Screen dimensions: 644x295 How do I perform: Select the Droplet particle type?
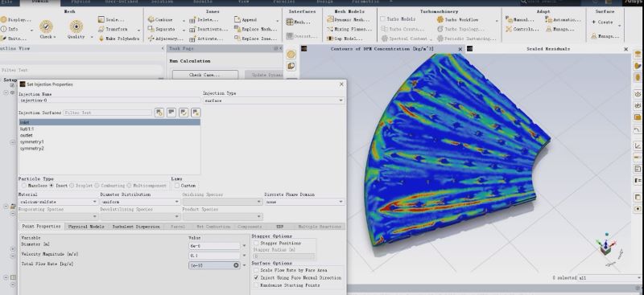click(x=72, y=186)
